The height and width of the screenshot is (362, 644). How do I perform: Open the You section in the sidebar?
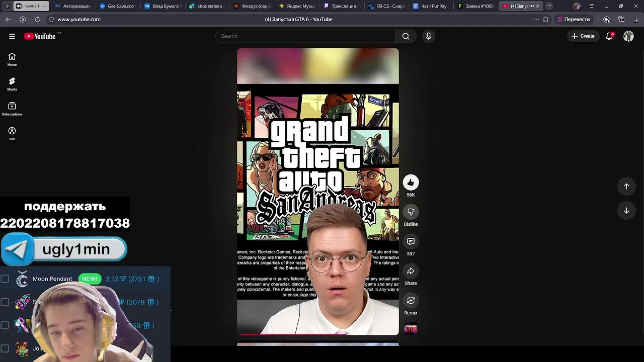[12, 133]
